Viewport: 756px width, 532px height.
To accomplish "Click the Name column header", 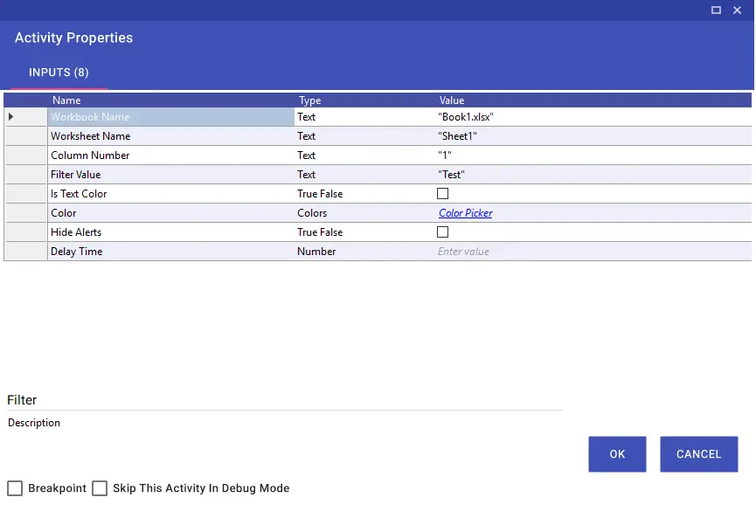I will 66,100.
